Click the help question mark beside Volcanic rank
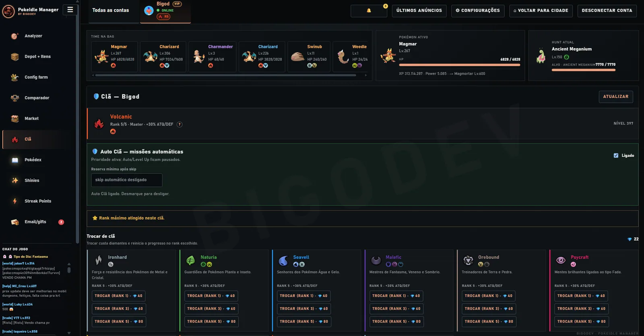The image size is (644, 336). [180, 125]
